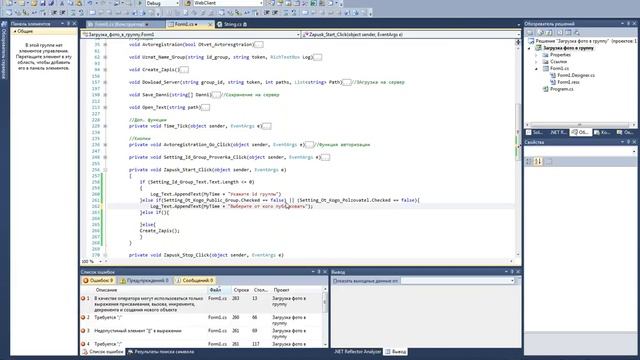The image size is (640, 360).
Task: Click the Show All Files icon in Solution Explorer
Action: tap(540, 32)
